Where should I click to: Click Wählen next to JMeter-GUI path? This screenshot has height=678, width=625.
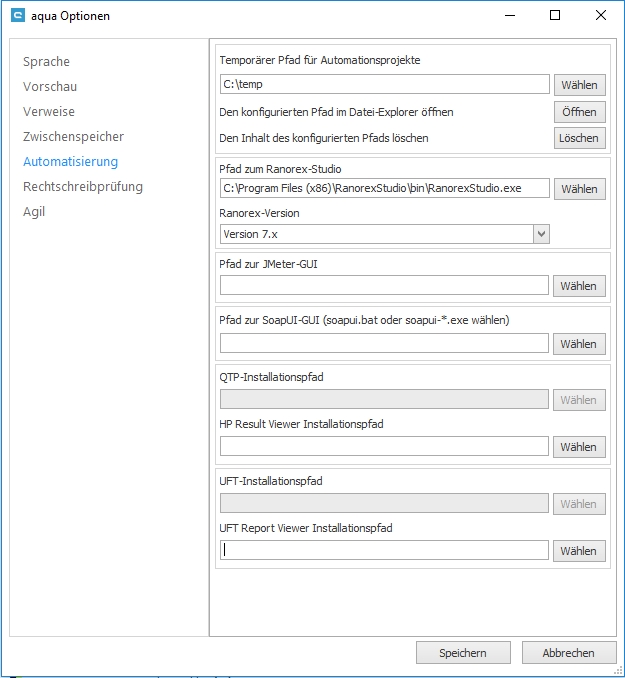pos(579,286)
